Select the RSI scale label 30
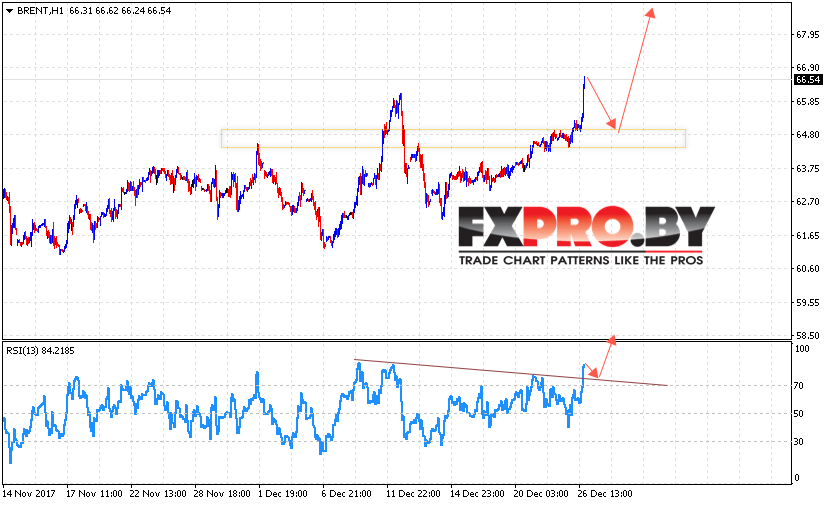The image size is (831, 505). 799,441
